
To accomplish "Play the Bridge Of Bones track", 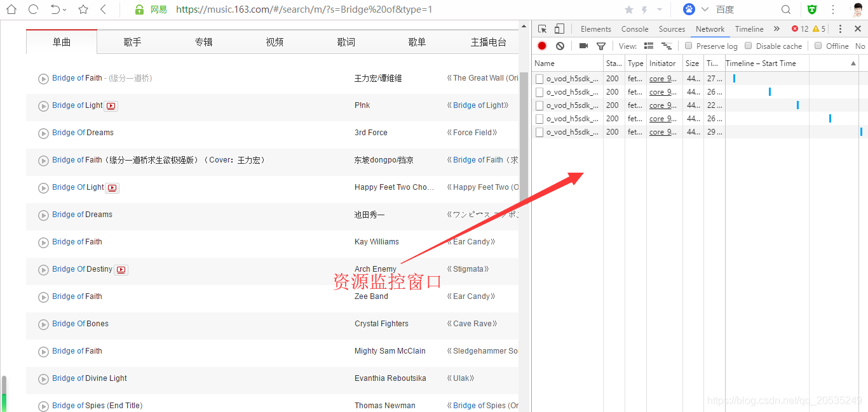I will coord(43,324).
